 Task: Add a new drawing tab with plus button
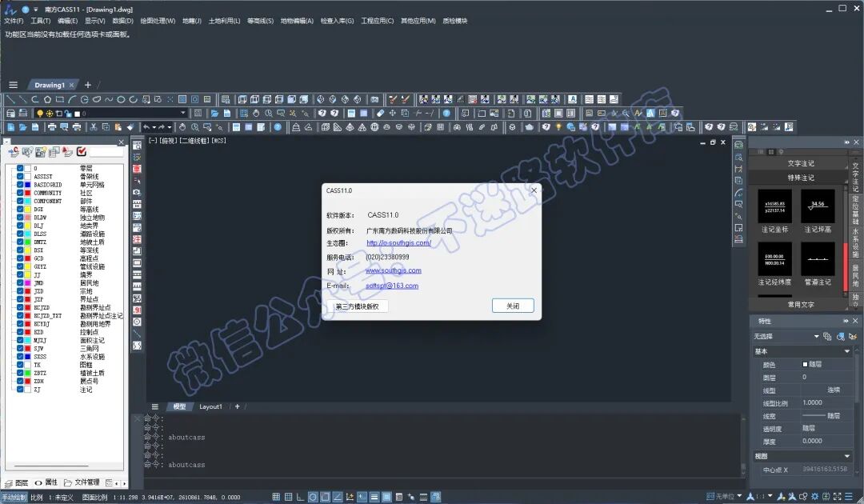[x=88, y=85]
